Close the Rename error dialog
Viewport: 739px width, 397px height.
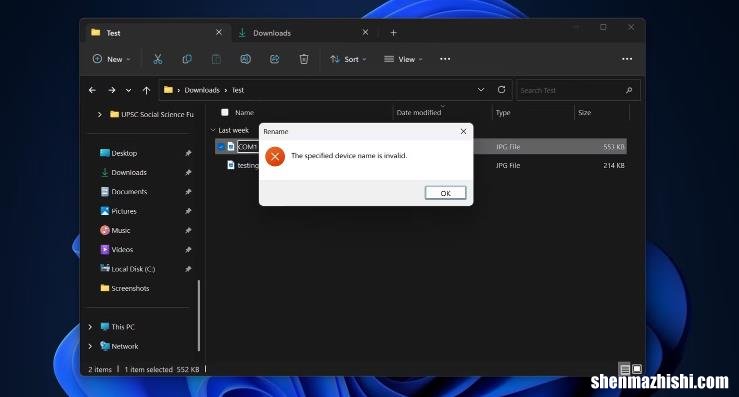463,132
